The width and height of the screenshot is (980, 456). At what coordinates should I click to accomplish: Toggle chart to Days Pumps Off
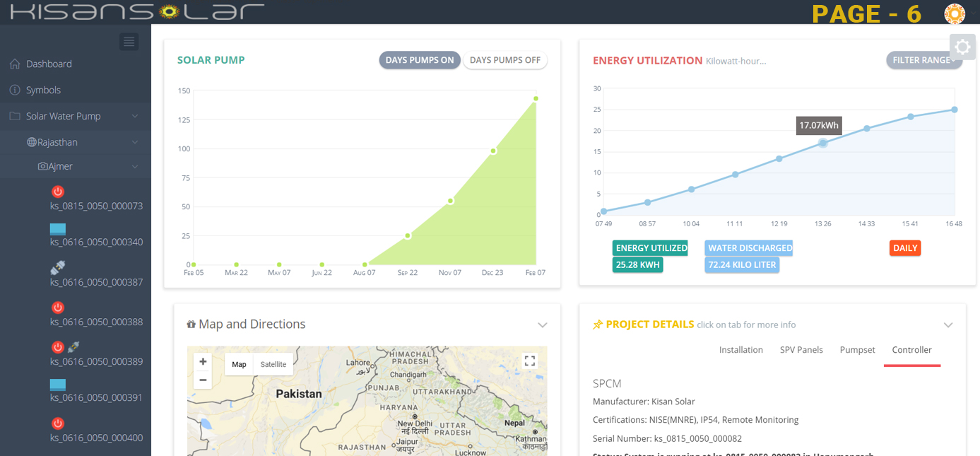pyautogui.click(x=504, y=60)
